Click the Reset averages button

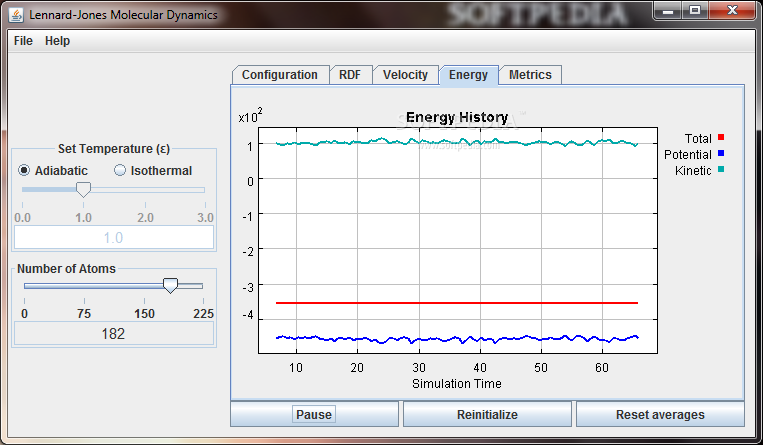pos(660,414)
